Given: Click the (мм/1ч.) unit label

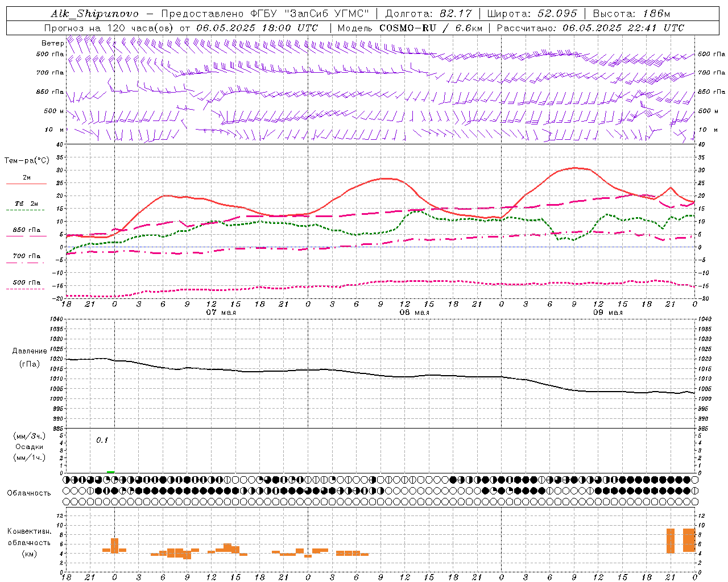Looking at the screenshot, I should [x=30, y=458].
